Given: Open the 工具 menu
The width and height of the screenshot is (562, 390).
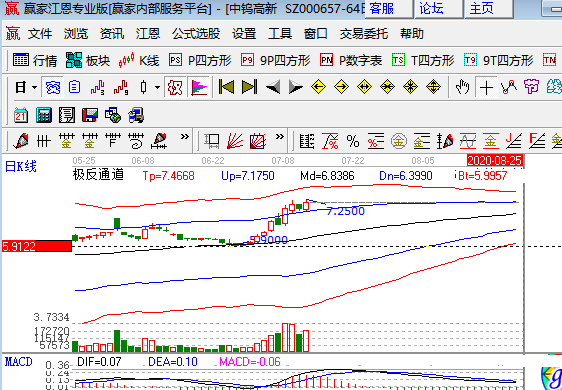Looking at the screenshot, I should pyautogui.click(x=280, y=34).
